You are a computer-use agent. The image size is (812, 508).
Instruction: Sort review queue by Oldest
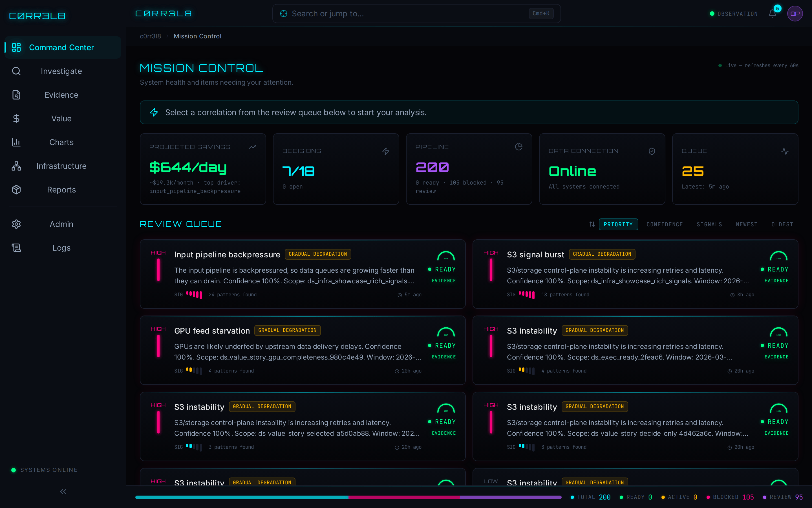[x=782, y=224]
